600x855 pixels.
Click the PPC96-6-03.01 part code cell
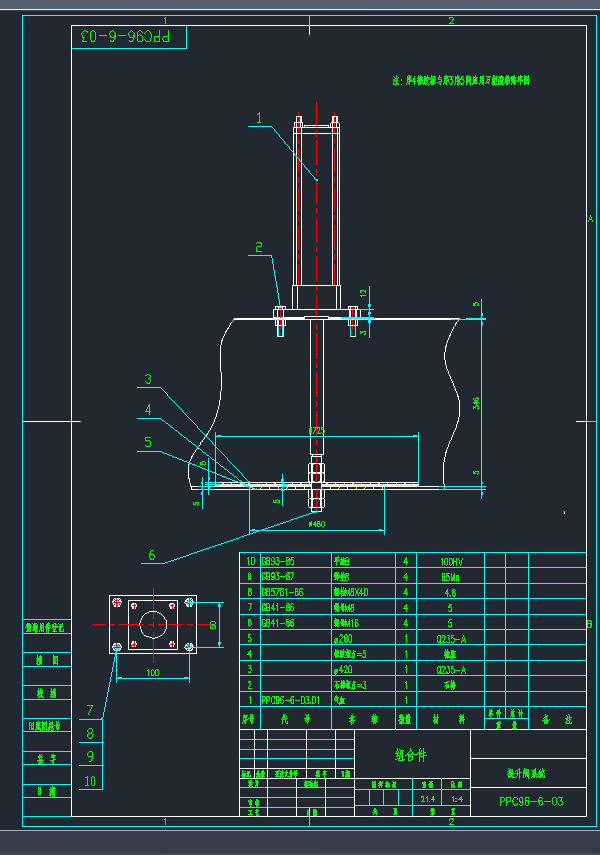[x=290, y=700]
